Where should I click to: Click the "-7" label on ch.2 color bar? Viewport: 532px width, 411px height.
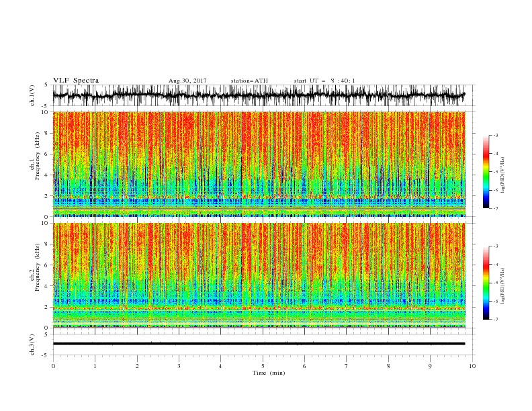[496, 320]
